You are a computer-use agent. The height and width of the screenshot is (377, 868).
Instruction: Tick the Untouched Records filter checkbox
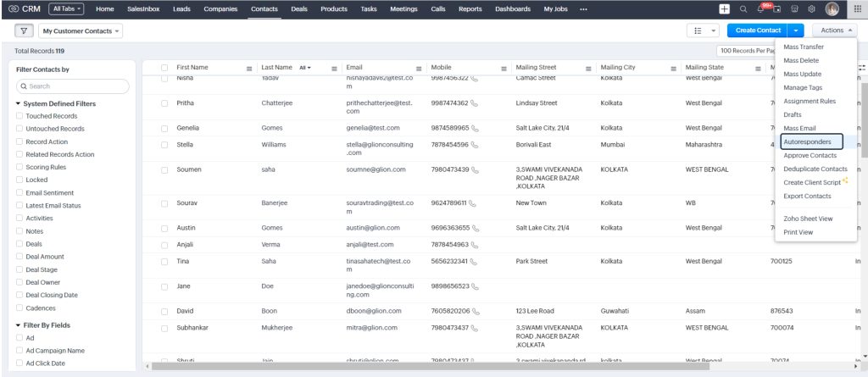tap(19, 129)
